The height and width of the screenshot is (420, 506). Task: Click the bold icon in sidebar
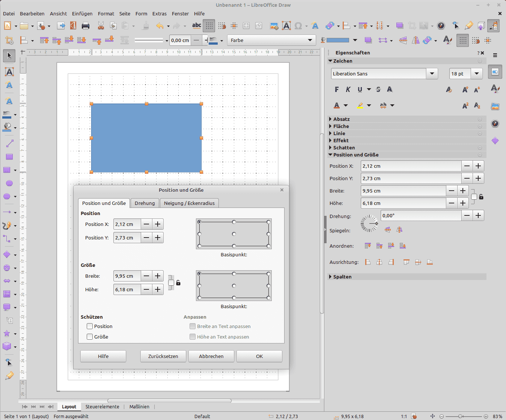pyautogui.click(x=337, y=89)
